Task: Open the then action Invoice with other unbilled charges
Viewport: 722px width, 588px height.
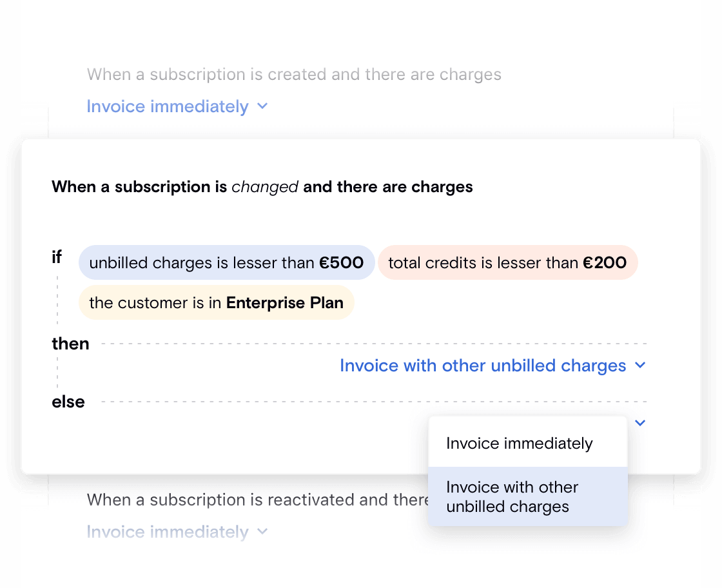Action: click(483, 366)
